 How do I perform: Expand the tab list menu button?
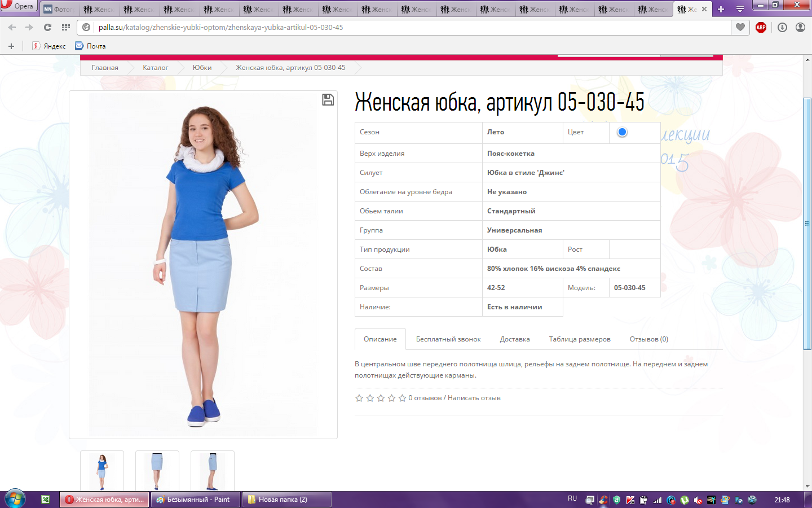[x=740, y=9]
